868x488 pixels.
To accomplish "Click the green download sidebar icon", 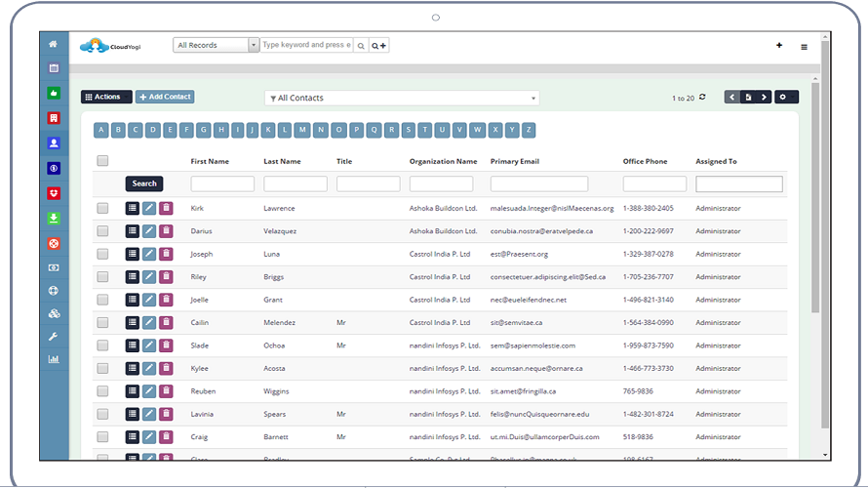I will point(54,219).
